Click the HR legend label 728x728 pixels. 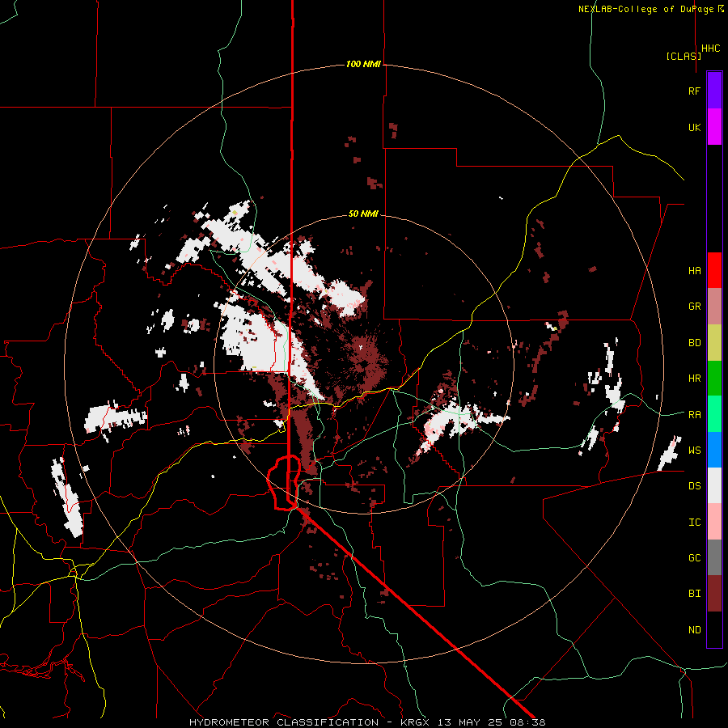pyautogui.click(x=694, y=379)
